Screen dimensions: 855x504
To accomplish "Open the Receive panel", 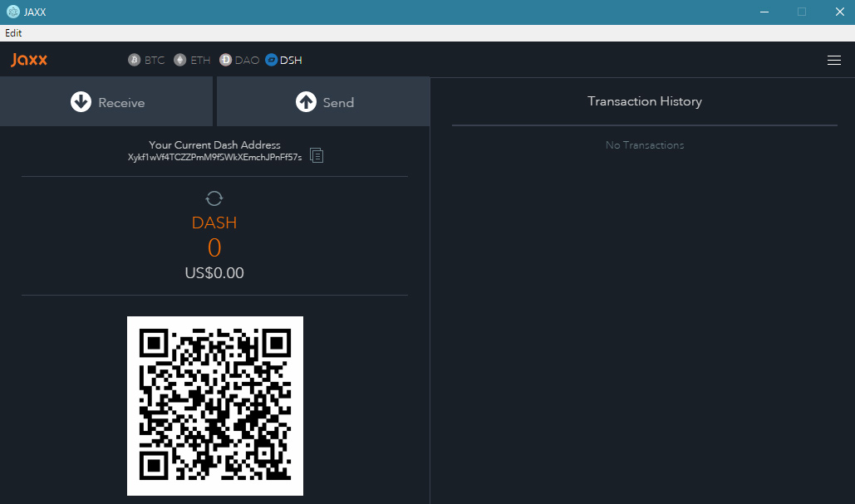I will coord(106,102).
